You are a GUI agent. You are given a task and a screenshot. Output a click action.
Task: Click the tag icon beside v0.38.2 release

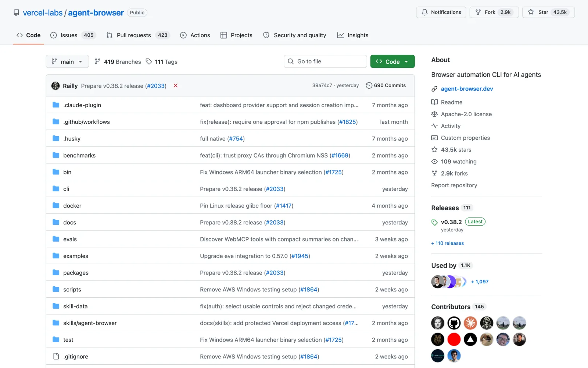click(434, 222)
